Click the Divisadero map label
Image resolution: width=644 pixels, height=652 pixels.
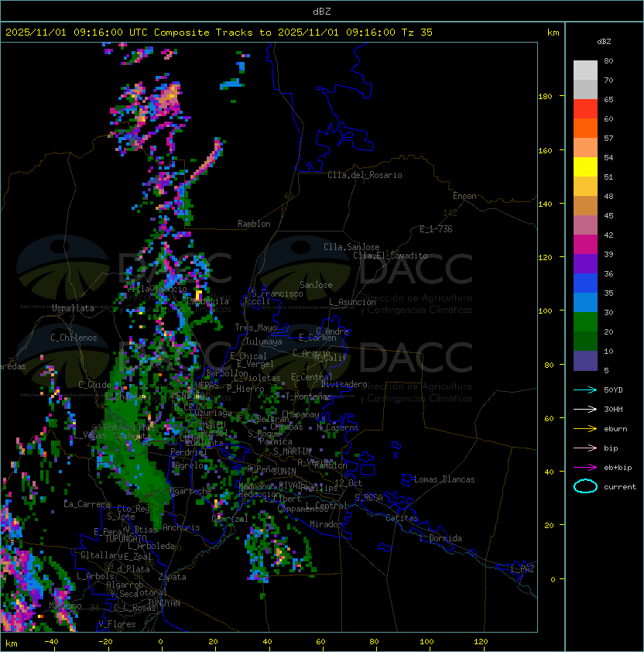pyautogui.click(x=344, y=384)
